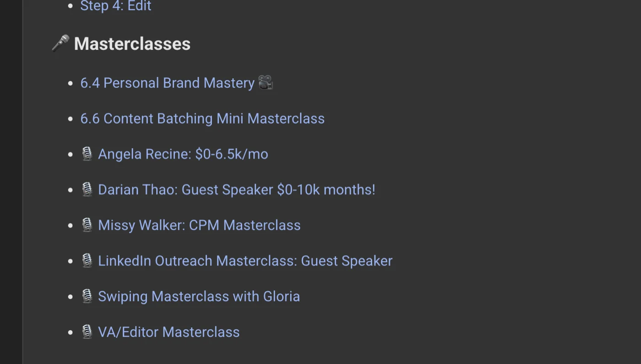The width and height of the screenshot is (641, 364).
Task: Click the Masterclasses section heading text
Action: 132,44
